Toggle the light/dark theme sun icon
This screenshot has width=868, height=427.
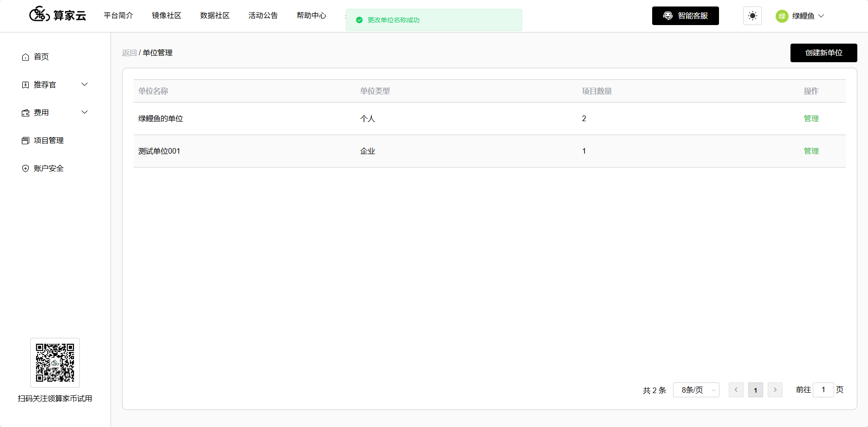[752, 16]
